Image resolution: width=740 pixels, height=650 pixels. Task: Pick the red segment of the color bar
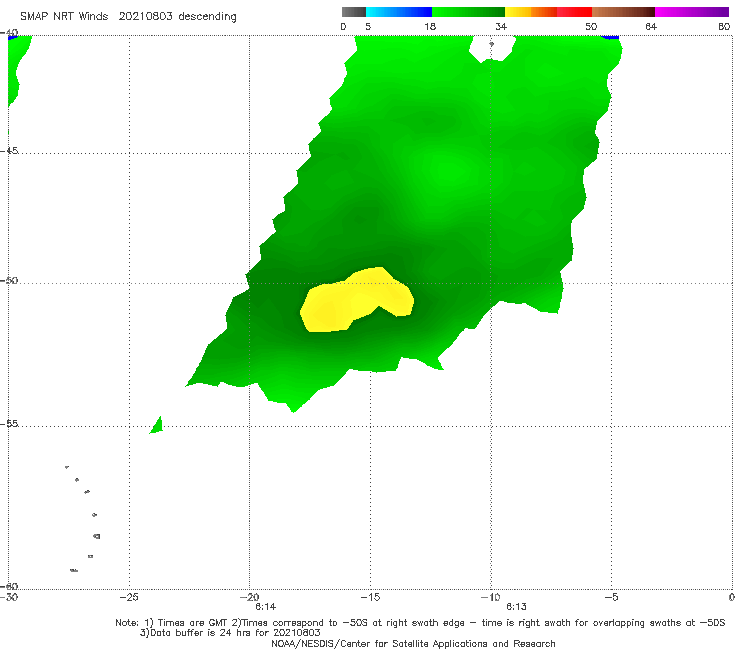574,12
